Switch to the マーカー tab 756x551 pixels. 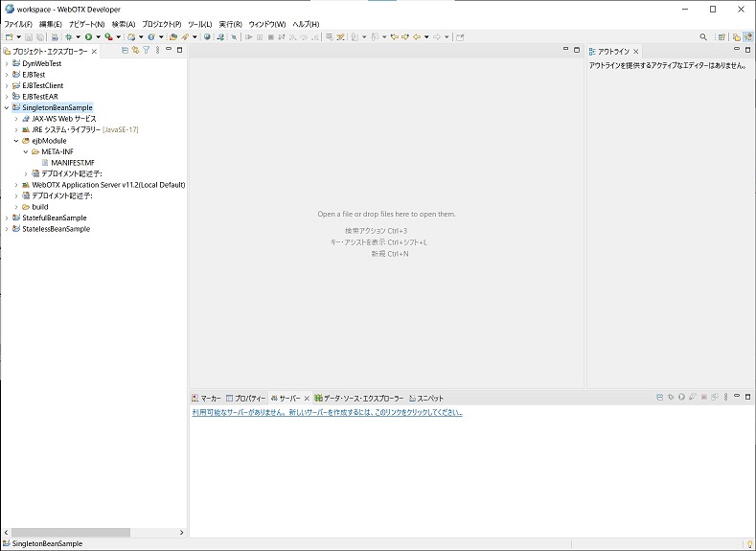click(x=205, y=398)
